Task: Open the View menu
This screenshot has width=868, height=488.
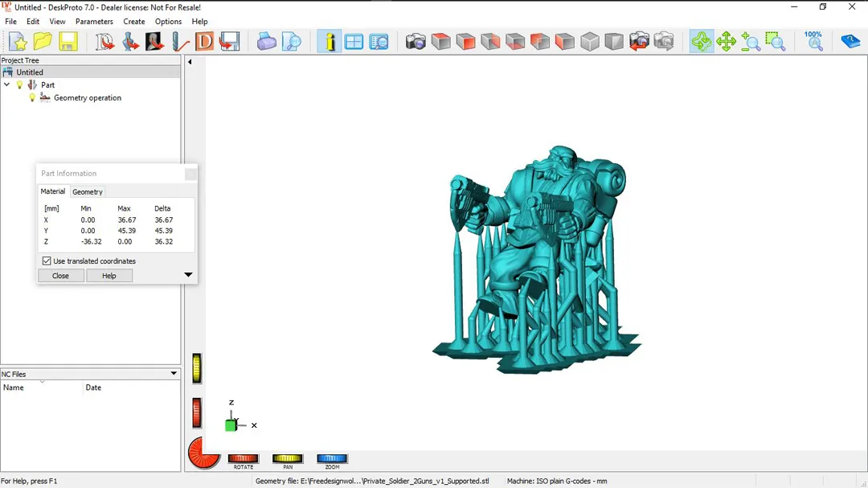Action: coord(58,22)
